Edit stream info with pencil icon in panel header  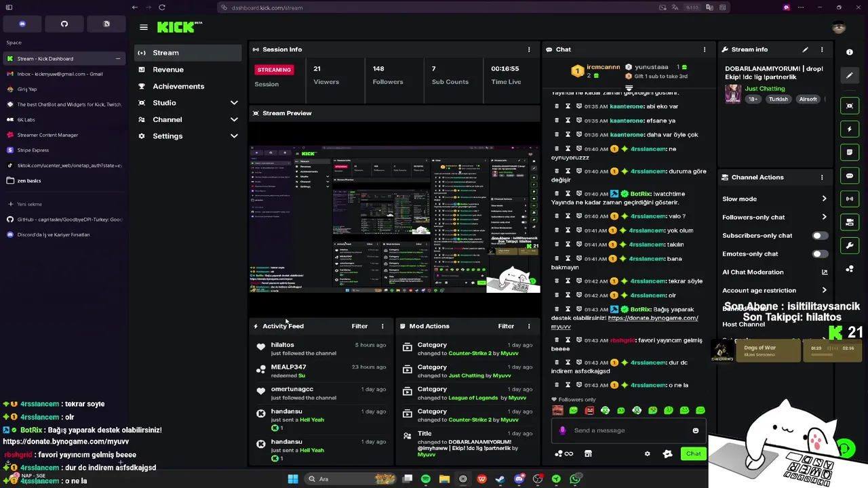(805, 49)
